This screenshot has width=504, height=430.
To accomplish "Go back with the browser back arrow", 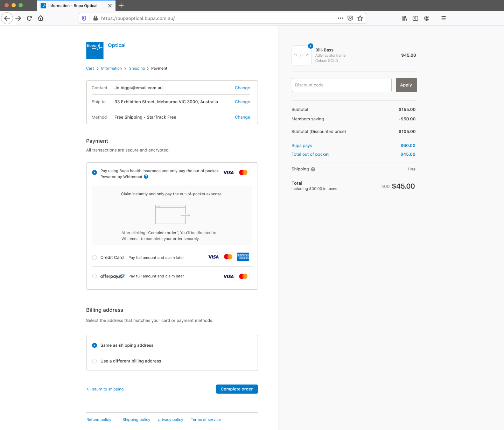I will pos(7,18).
